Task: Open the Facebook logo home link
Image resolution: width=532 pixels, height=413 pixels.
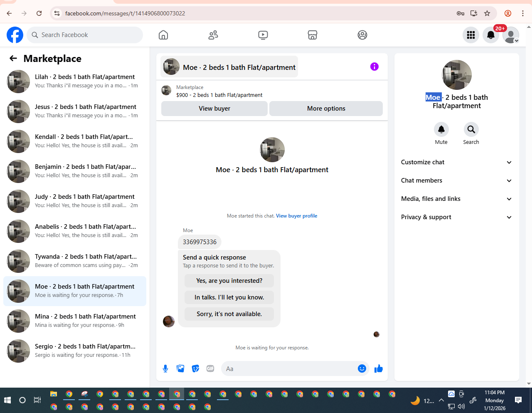Action: [15, 35]
